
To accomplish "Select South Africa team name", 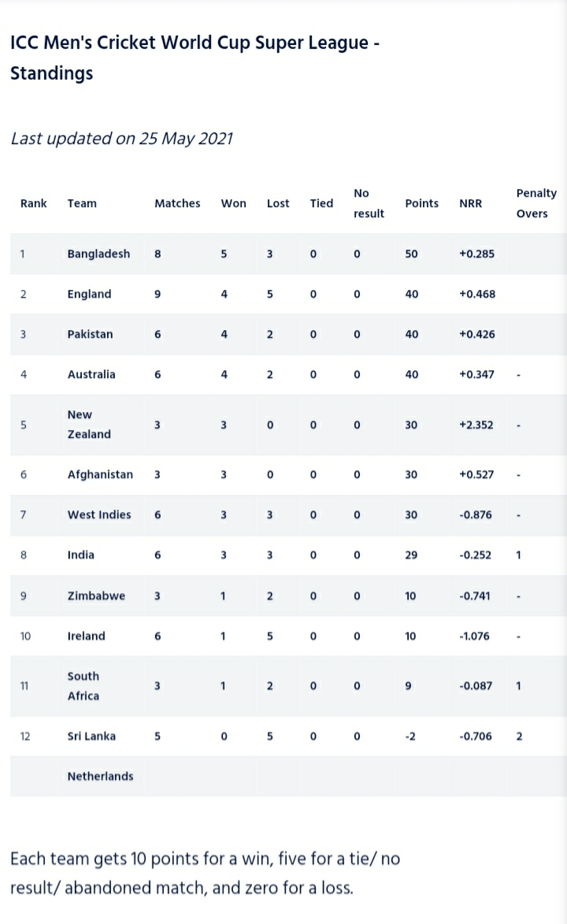I will [x=83, y=686].
